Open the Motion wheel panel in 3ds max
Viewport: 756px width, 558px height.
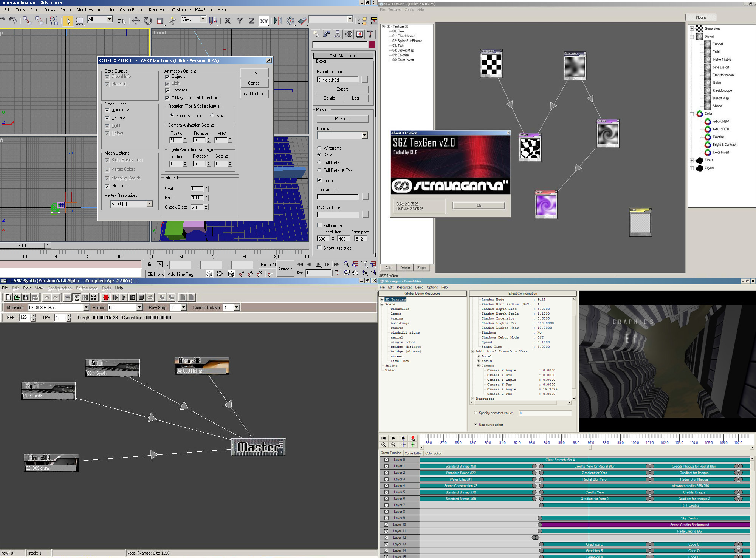[349, 34]
